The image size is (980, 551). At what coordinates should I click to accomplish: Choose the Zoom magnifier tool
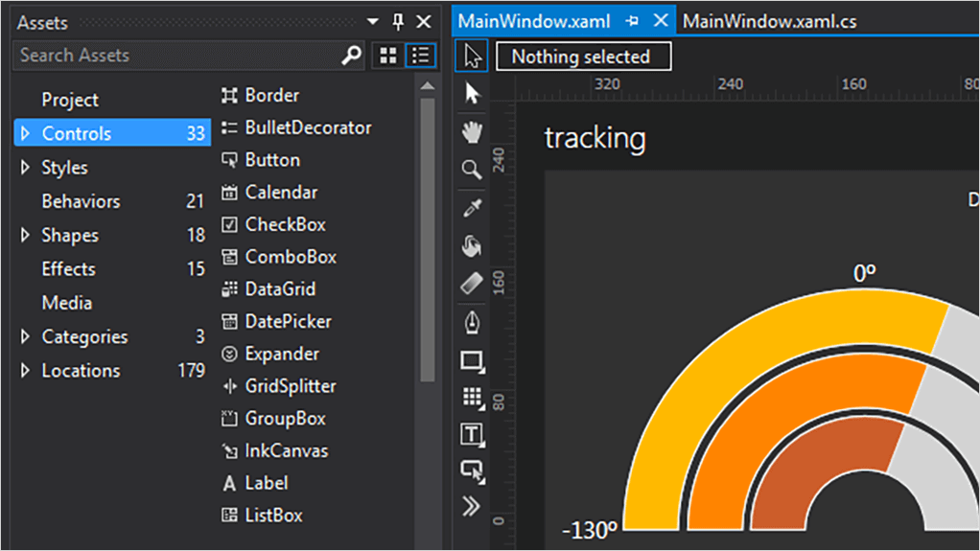point(471,170)
